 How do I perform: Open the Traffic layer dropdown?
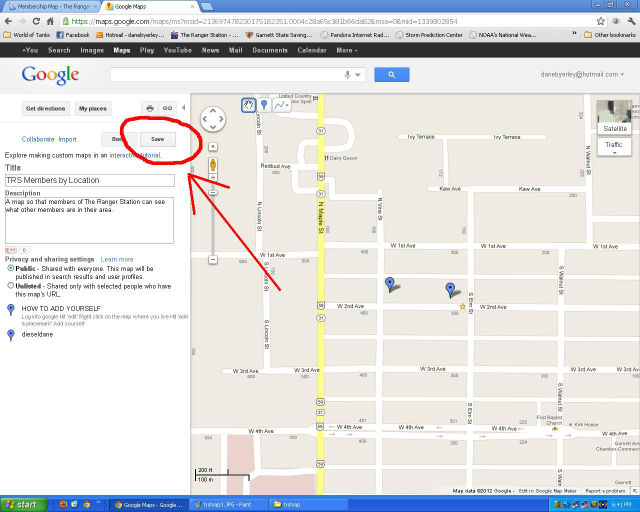point(614,147)
